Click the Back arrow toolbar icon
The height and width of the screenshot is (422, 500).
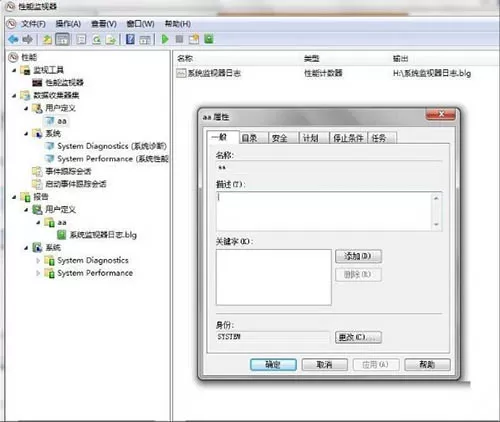coord(14,40)
